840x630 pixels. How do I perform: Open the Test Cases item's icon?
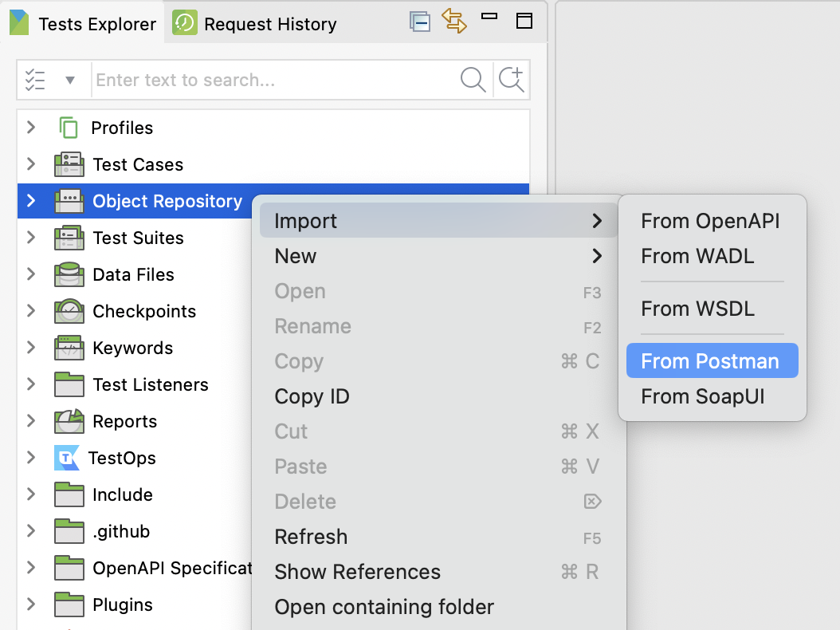pyautogui.click(x=69, y=164)
